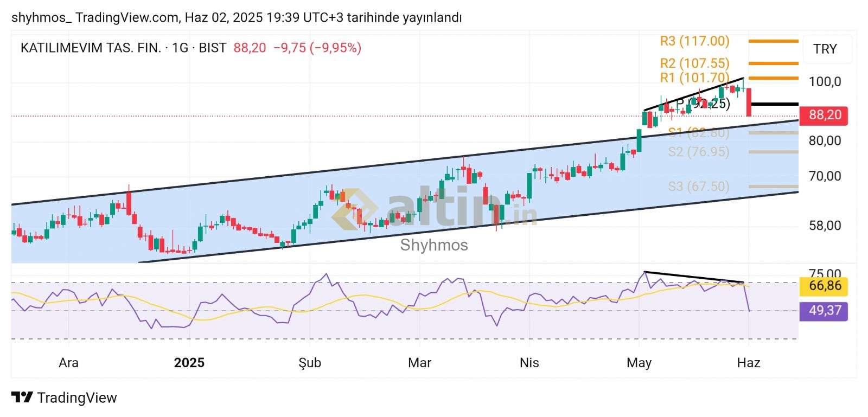The image size is (868, 417).
Task: Click the R1 (101.70) pivot label
Action: pyautogui.click(x=694, y=78)
